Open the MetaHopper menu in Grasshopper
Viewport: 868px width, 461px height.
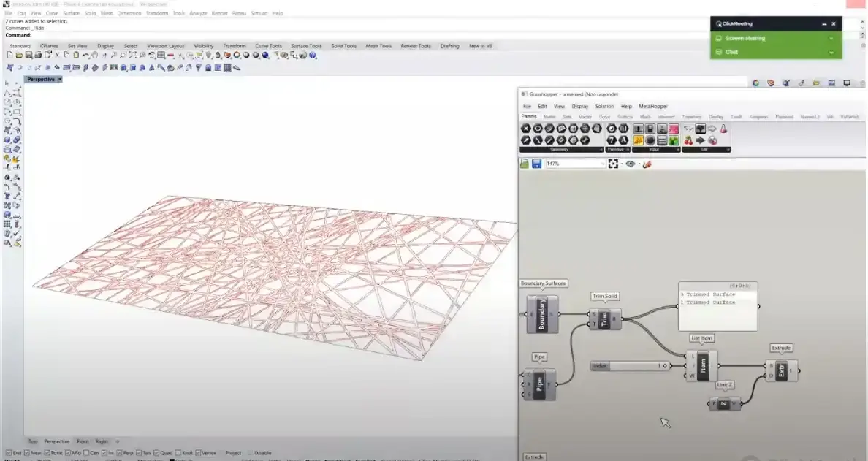(653, 106)
